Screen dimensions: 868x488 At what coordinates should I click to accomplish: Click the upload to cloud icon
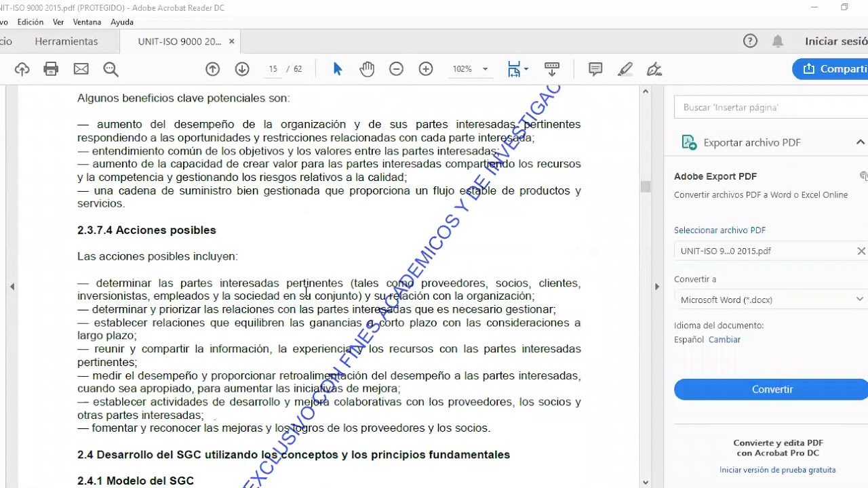22,69
